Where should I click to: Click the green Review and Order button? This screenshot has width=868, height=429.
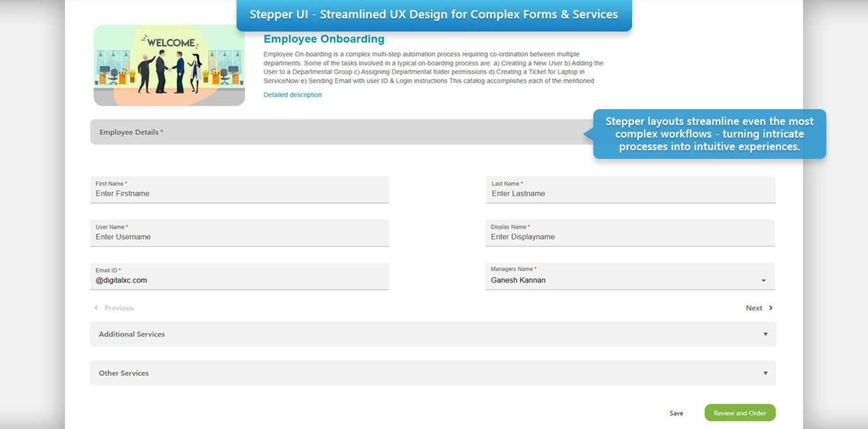pyautogui.click(x=739, y=413)
